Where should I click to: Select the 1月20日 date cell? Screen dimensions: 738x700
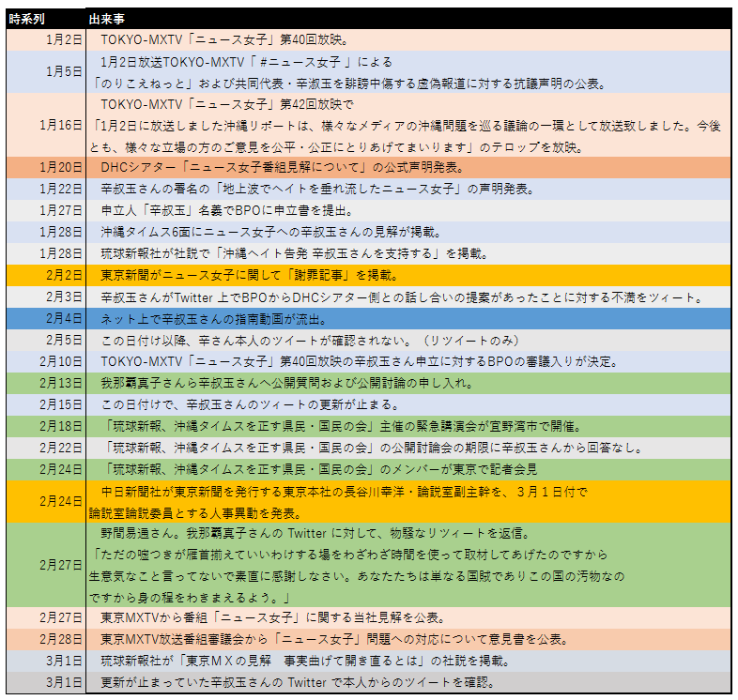46,167
